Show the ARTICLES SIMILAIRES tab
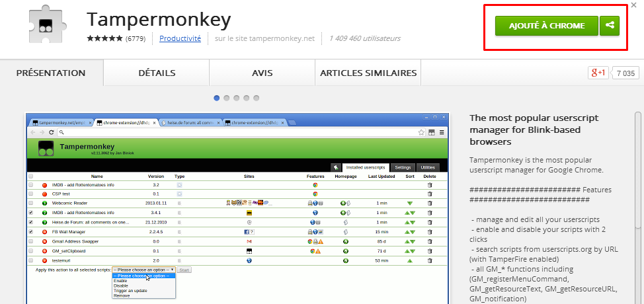644x304 pixels. [x=368, y=73]
